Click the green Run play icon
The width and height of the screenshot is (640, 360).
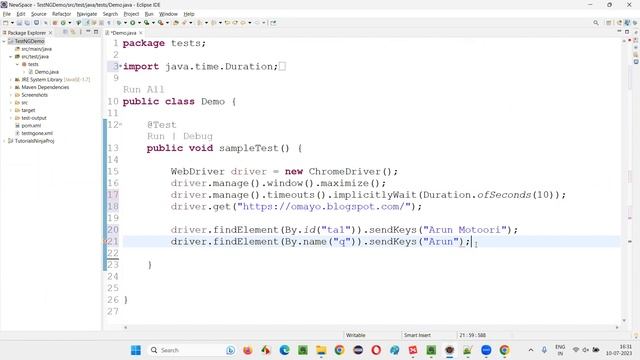(133, 23)
